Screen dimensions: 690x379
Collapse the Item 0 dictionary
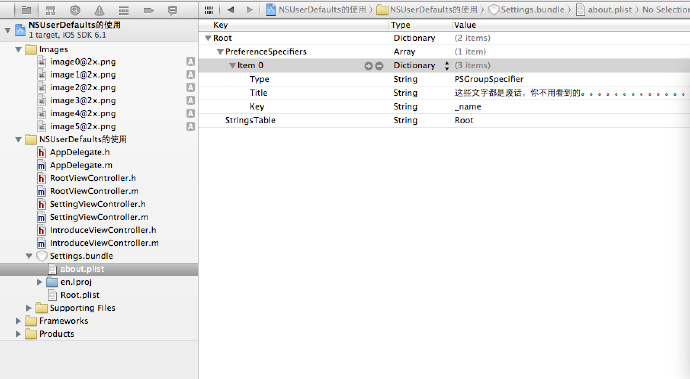coord(232,66)
